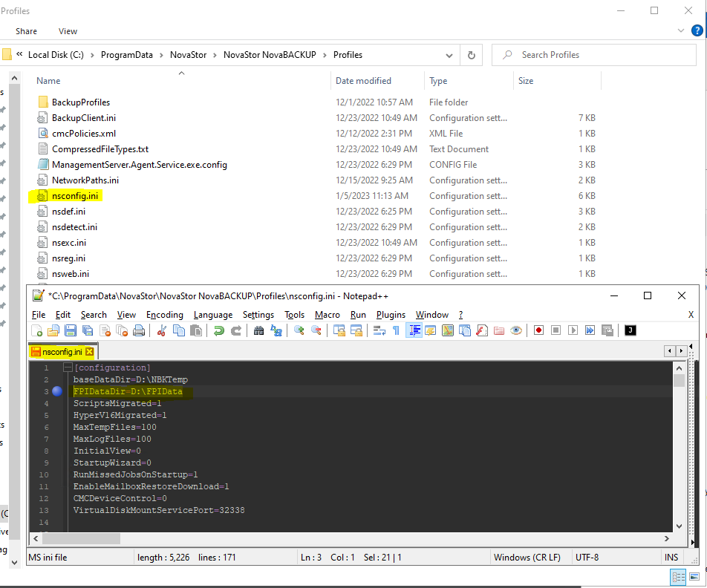The image size is (707, 588).
Task: Open the Search menu
Action: click(94, 315)
